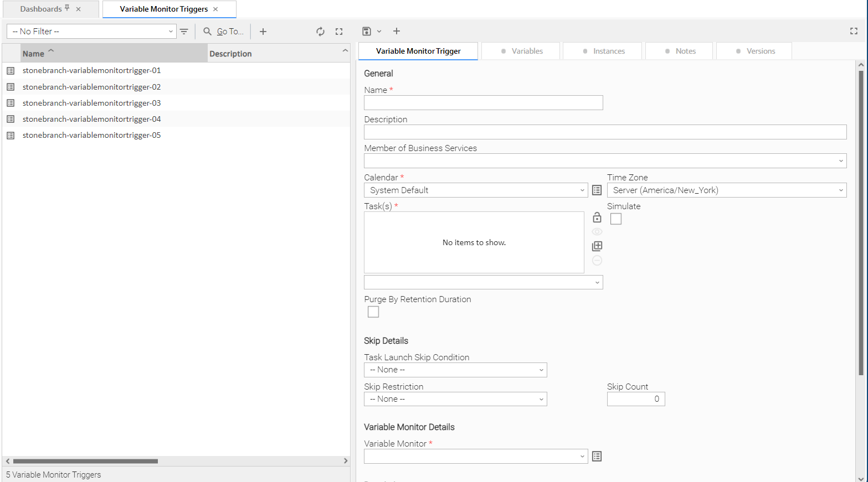Expand the Skip Restriction dropdown
This screenshot has width=868, height=482.
click(x=455, y=399)
